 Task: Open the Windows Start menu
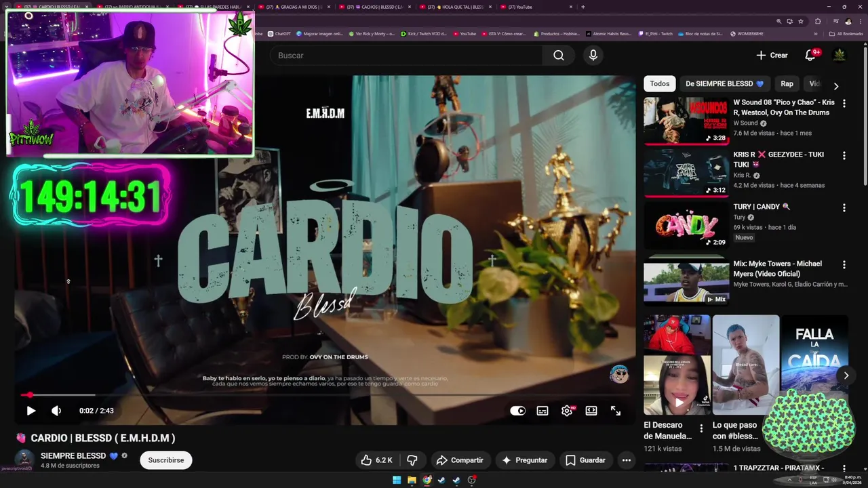click(397, 481)
